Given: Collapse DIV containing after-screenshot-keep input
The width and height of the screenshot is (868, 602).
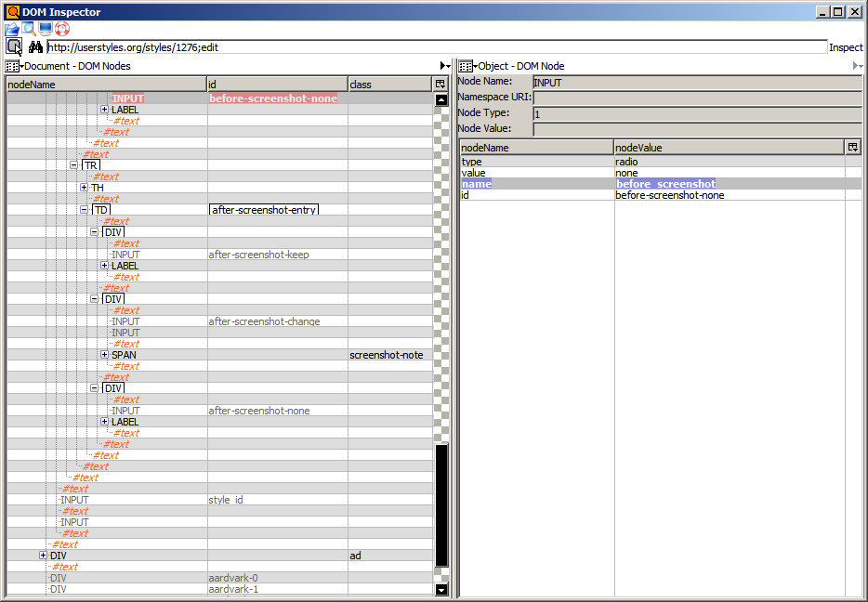Looking at the screenshot, I should [x=94, y=232].
